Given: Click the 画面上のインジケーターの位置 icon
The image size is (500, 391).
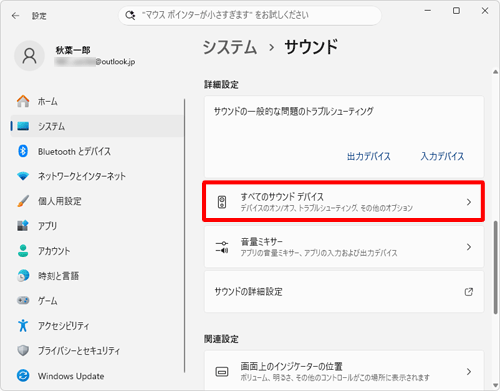Looking at the screenshot, I should pos(222,371).
